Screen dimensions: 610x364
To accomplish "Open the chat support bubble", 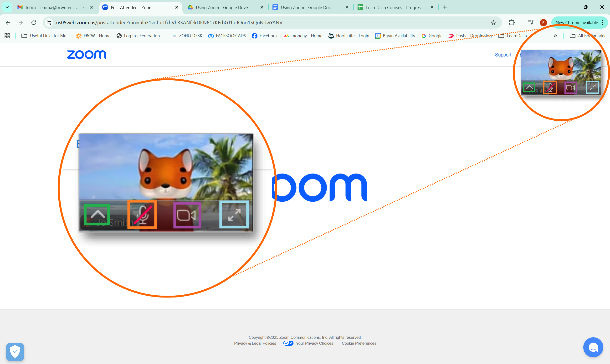I will (593, 347).
